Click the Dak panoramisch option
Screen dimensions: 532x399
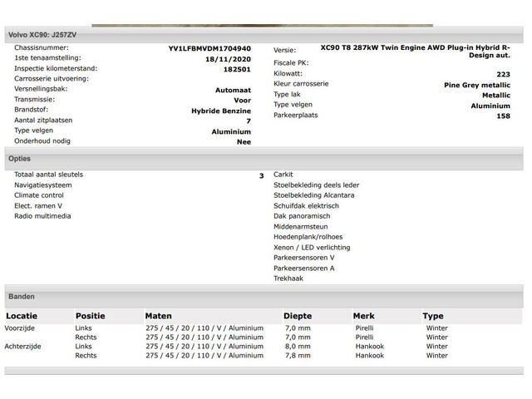302,216
